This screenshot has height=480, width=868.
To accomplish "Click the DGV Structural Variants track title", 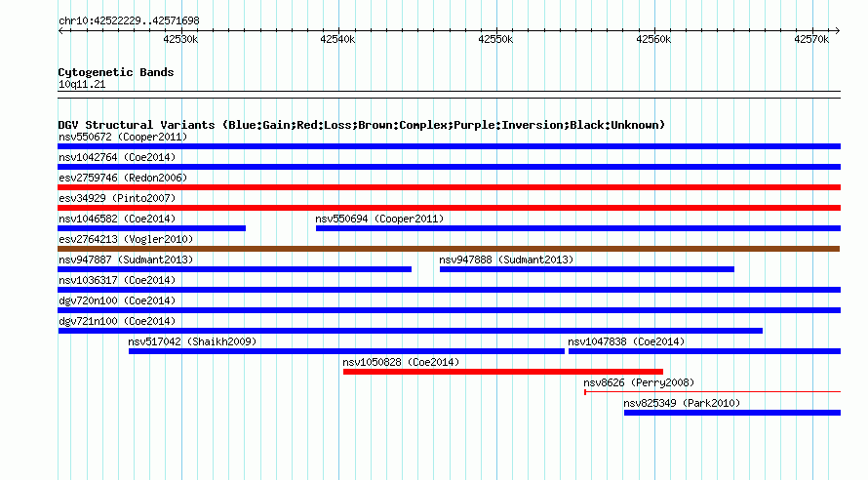I will click(362, 125).
